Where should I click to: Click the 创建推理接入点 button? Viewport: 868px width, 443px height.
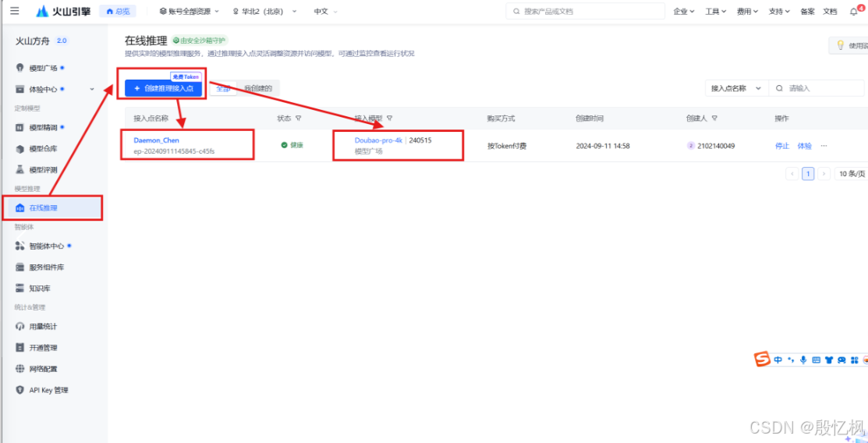click(163, 88)
